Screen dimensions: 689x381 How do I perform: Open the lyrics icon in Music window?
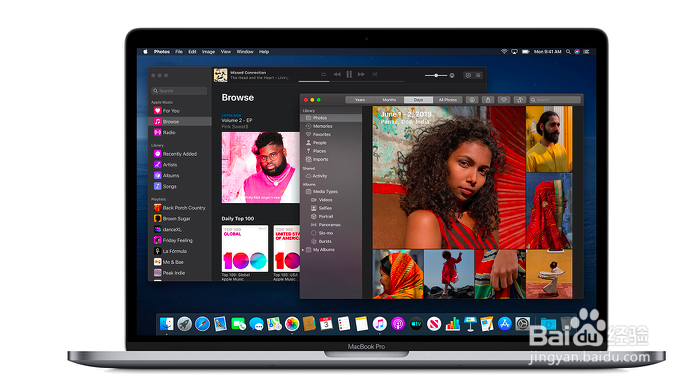(468, 75)
